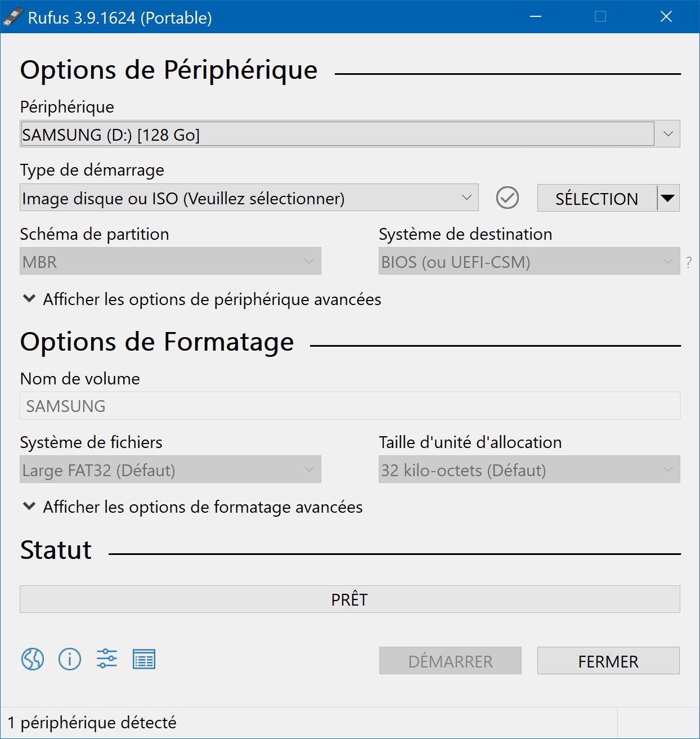
Task: Click the DÉMARRER button
Action: pyautogui.click(x=450, y=661)
